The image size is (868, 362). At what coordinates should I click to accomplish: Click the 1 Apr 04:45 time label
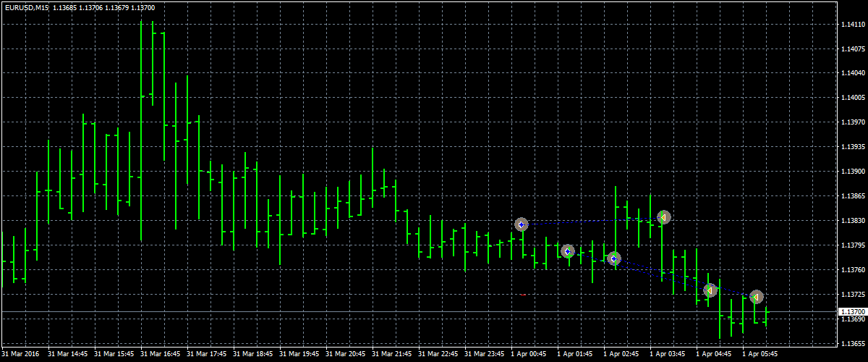pos(714,355)
